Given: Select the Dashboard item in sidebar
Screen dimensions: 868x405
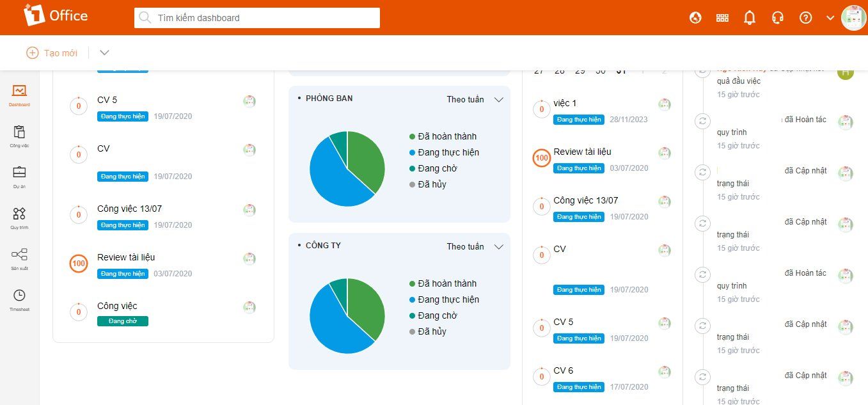Looking at the screenshot, I should [x=19, y=95].
